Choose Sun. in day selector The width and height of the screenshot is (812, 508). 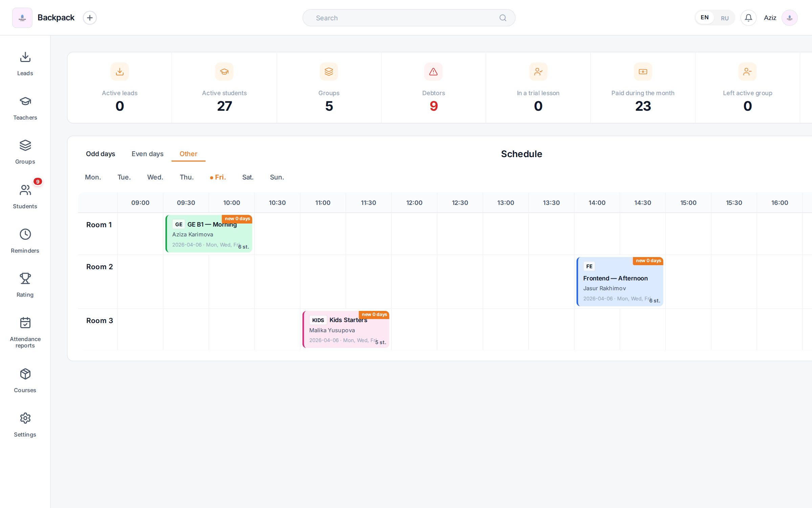(277, 177)
